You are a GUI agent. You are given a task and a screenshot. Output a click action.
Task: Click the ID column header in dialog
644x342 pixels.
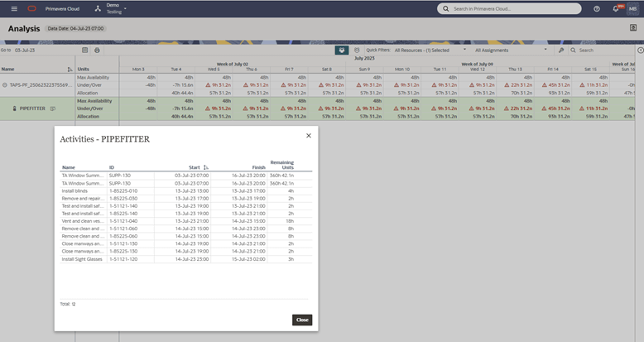[111, 167]
